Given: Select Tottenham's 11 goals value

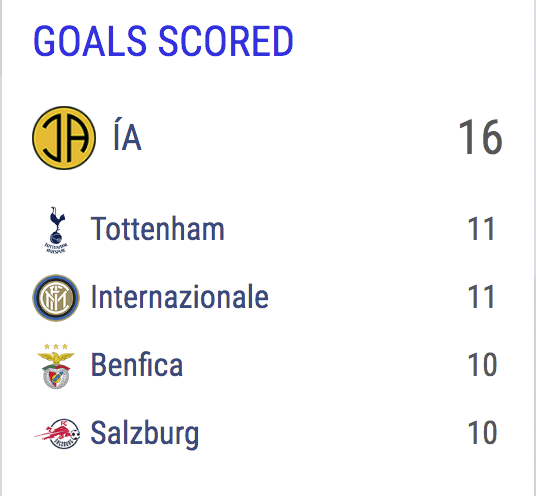Looking at the screenshot, I should (x=481, y=229).
